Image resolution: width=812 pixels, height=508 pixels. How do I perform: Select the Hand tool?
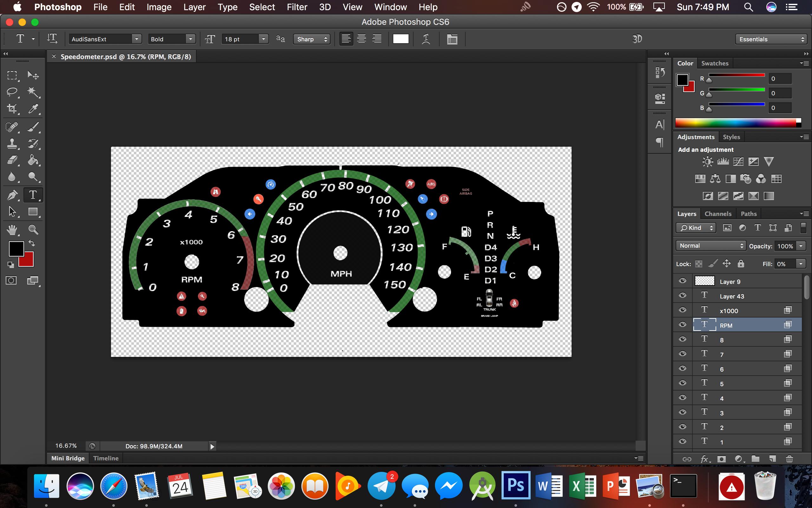pos(12,230)
